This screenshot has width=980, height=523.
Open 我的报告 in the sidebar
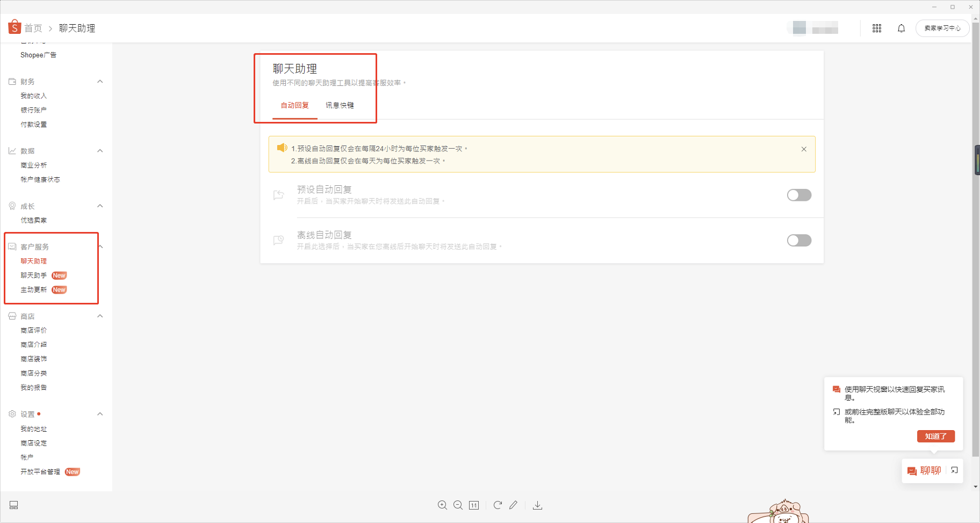(x=34, y=387)
